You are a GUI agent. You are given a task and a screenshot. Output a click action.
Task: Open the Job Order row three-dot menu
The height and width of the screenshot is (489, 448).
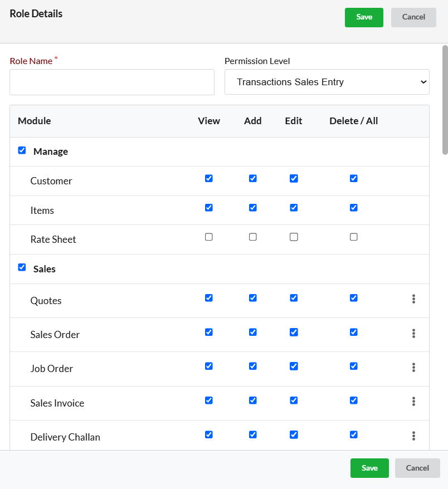coord(413,367)
